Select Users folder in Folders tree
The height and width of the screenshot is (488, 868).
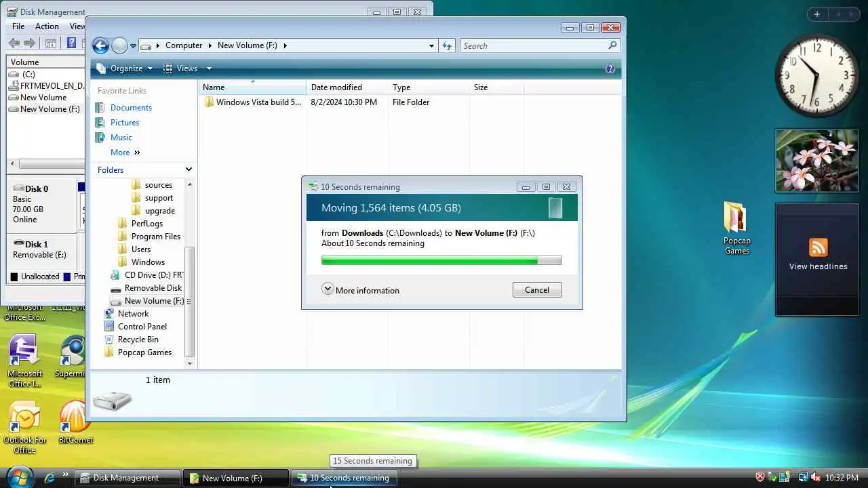click(x=141, y=249)
